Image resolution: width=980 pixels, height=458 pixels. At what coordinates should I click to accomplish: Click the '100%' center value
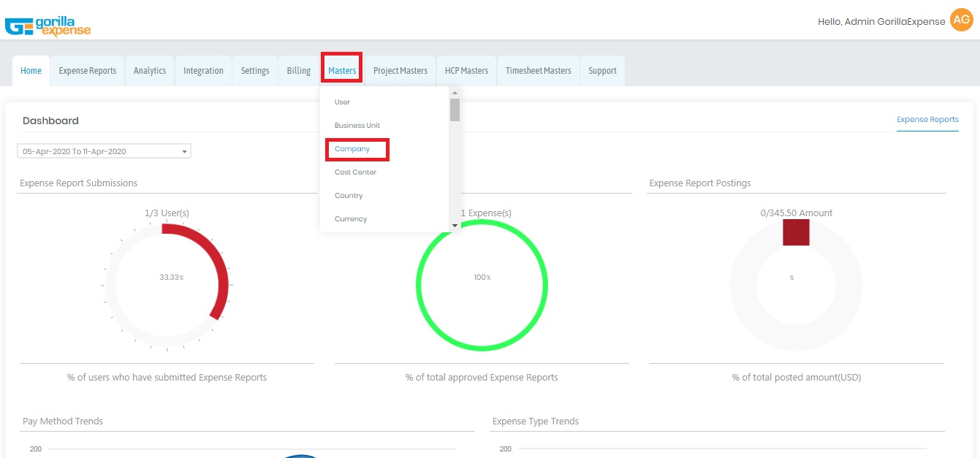click(482, 278)
